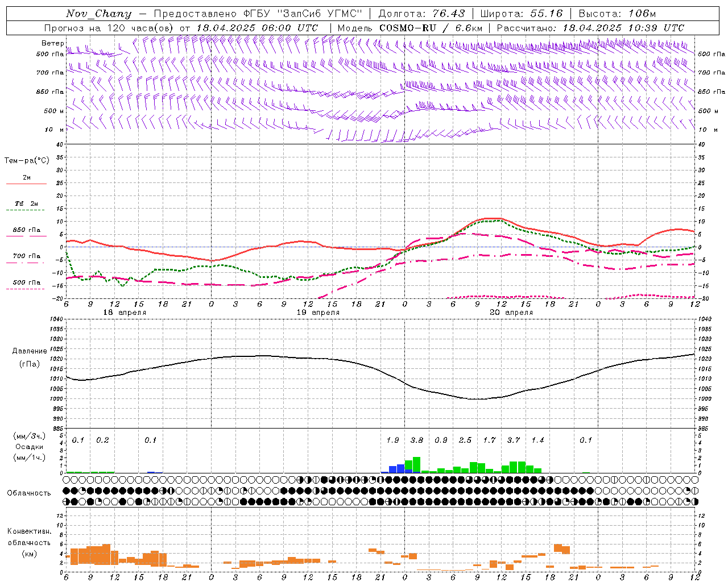728x582 pixels.
Task: Click the "500 гПа" temperature legend entry
Action: click(27, 282)
